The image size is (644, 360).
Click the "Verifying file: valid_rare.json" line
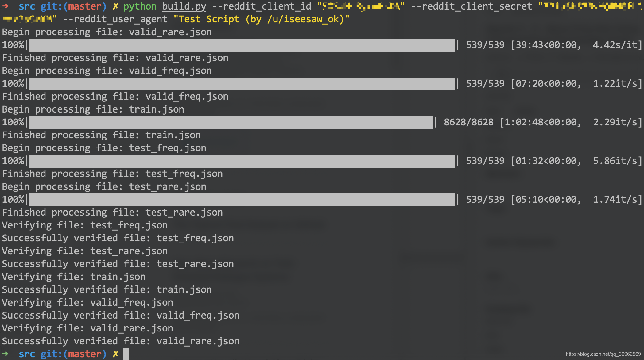pos(87,328)
